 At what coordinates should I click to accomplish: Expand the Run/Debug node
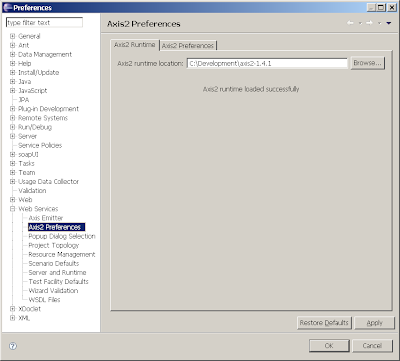click(12, 127)
